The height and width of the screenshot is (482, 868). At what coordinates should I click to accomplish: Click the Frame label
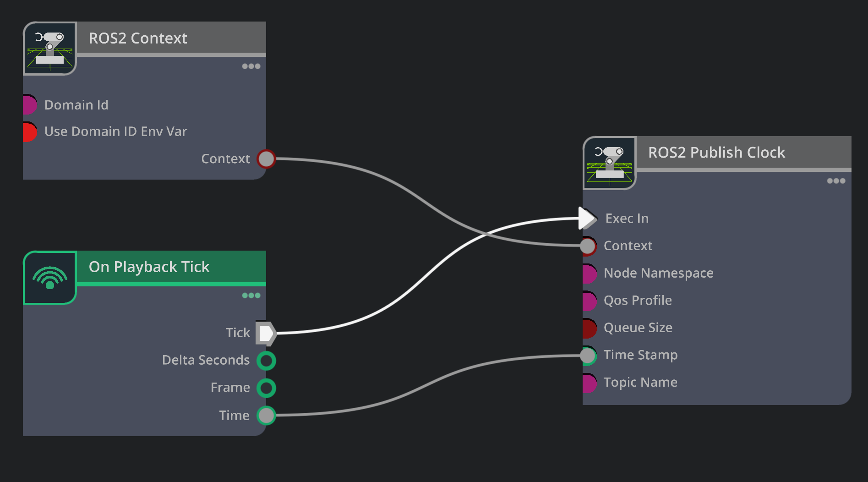(x=230, y=388)
